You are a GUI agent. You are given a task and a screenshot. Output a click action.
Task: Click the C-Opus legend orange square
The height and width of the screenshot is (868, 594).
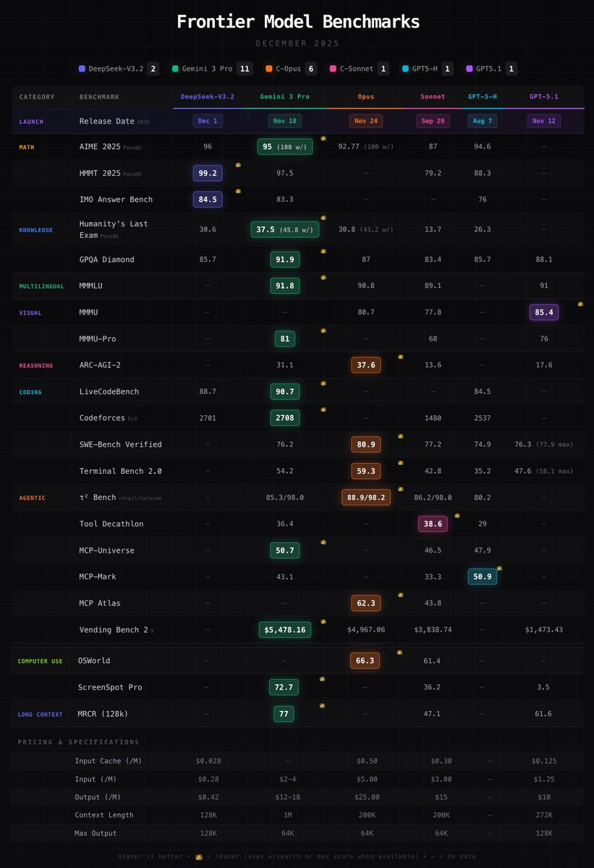pos(268,69)
